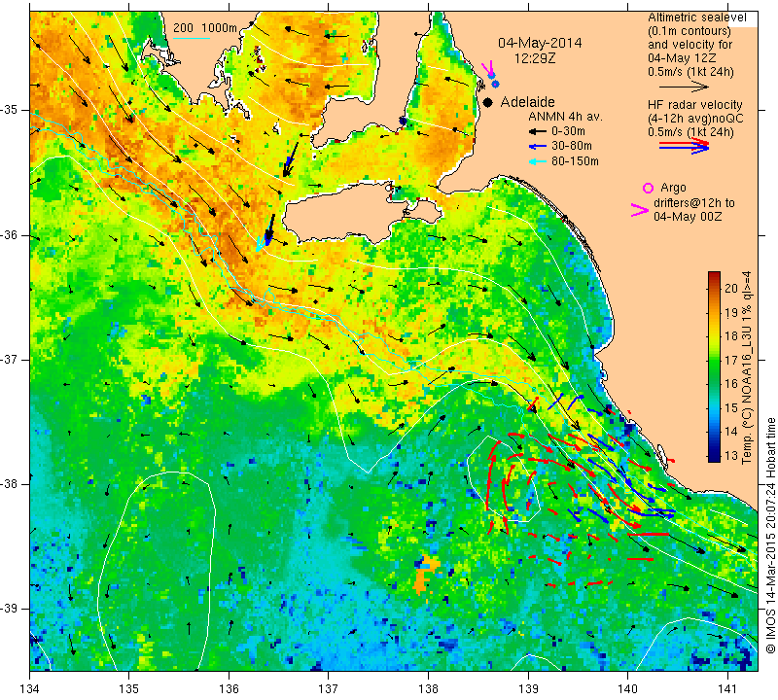
Task: Click the 'Argo' legend label
Action: pyautogui.click(x=673, y=188)
